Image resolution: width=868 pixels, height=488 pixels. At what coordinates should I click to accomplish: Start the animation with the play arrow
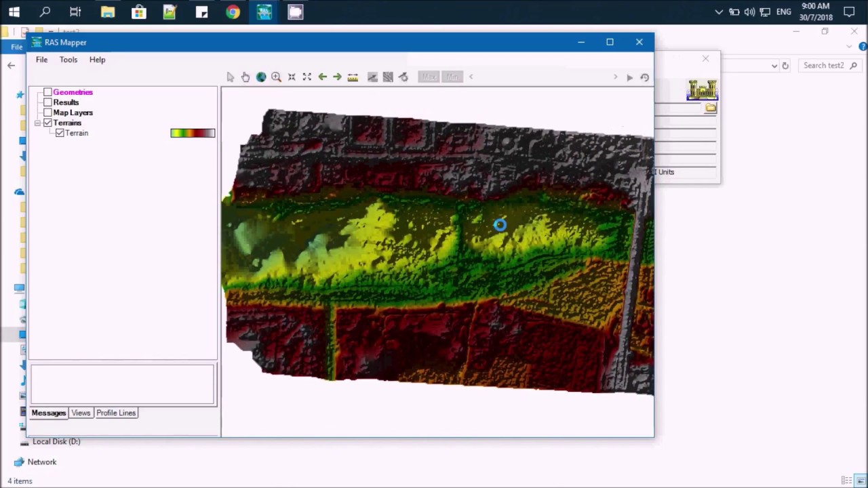(630, 77)
